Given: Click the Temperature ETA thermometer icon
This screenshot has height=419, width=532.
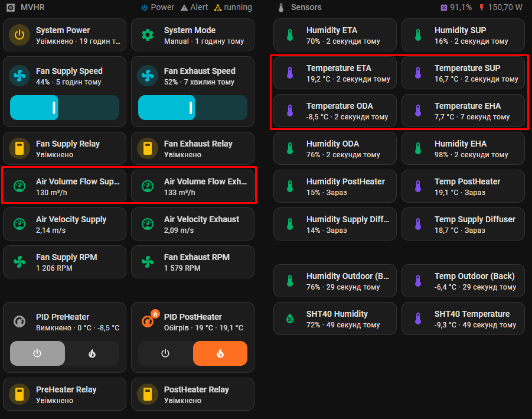Looking at the screenshot, I should [x=290, y=73].
